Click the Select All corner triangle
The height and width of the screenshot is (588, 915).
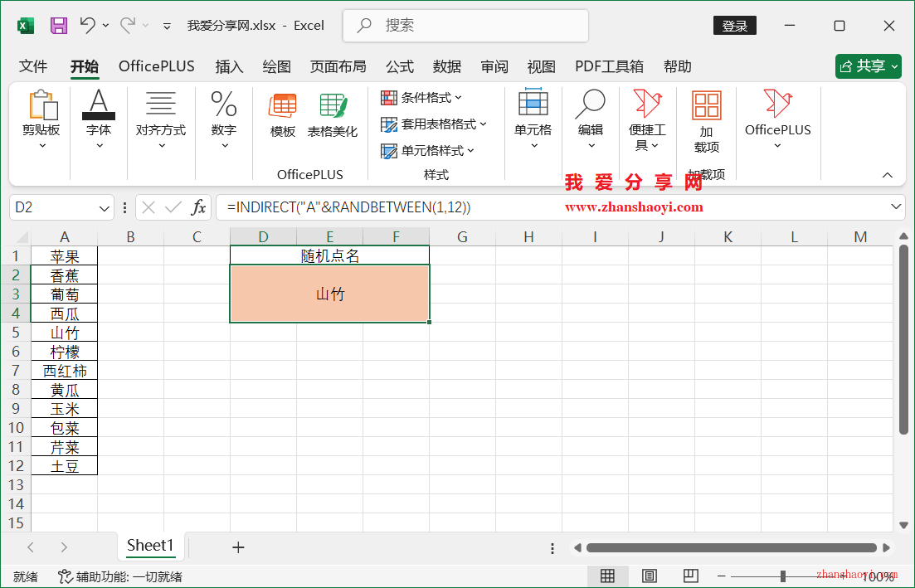point(21,237)
